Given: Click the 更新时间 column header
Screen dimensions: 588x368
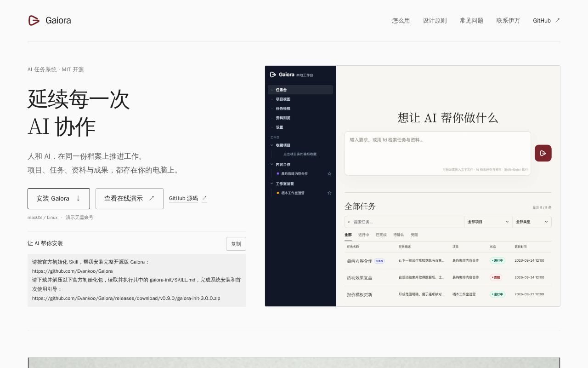Looking at the screenshot, I should [521, 247].
